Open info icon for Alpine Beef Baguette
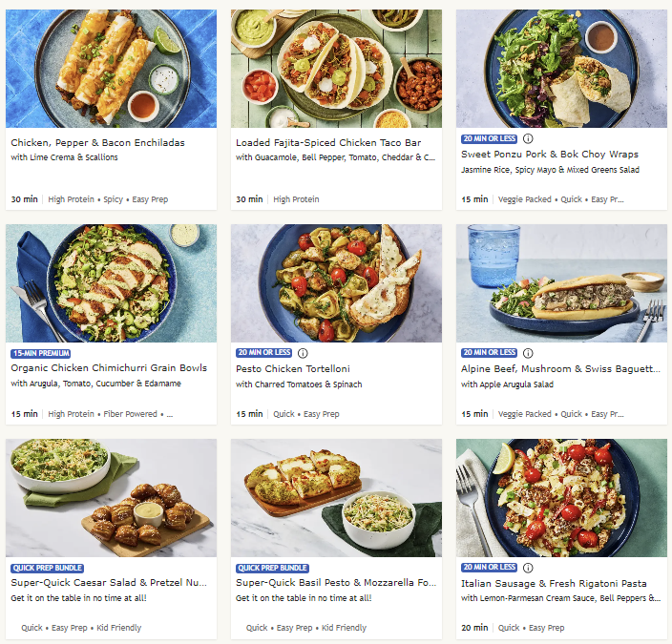 pyautogui.click(x=528, y=353)
